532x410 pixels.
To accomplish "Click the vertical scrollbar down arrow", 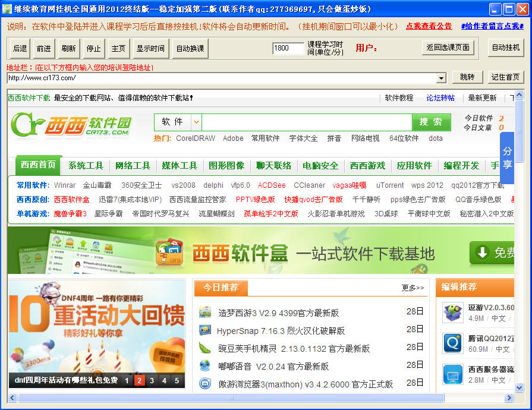I will pyautogui.click(x=519, y=387).
